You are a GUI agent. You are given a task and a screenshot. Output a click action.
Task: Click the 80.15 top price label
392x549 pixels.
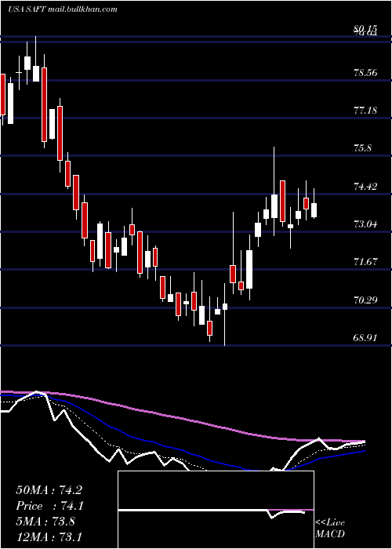pyautogui.click(x=365, y=30)
